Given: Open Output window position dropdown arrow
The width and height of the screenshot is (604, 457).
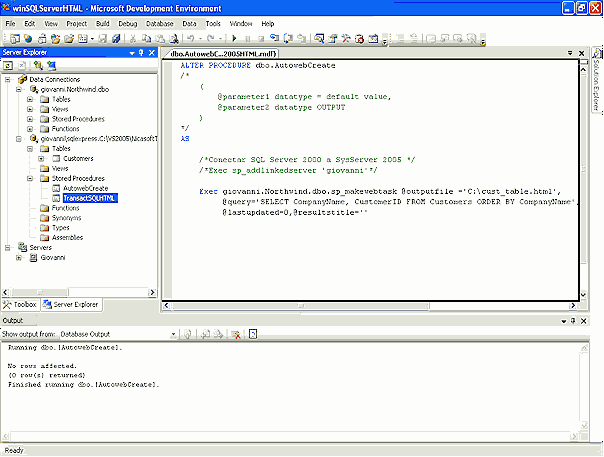Looking at the screenshot, I should tap(564, 321).
